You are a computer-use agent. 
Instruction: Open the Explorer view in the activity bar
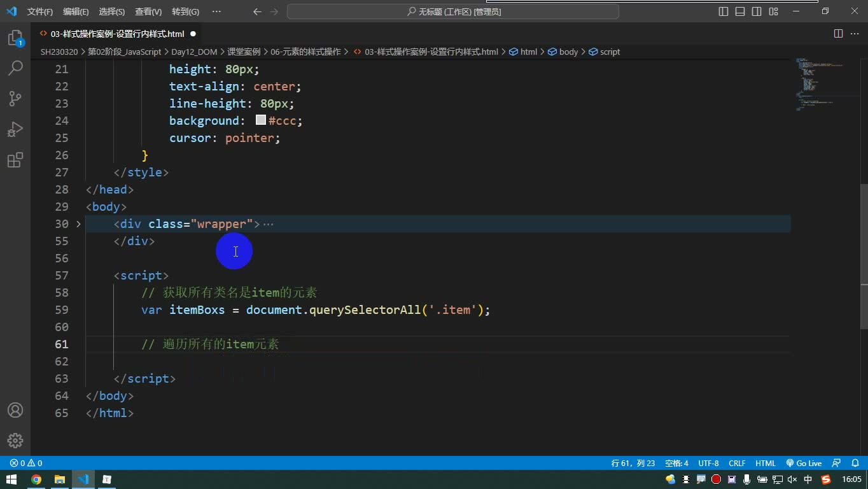pyautogui.click(x=15, y=38)
